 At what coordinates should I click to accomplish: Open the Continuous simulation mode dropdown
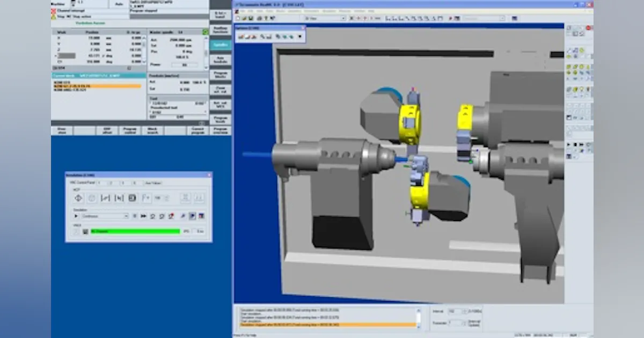(126, 216)
